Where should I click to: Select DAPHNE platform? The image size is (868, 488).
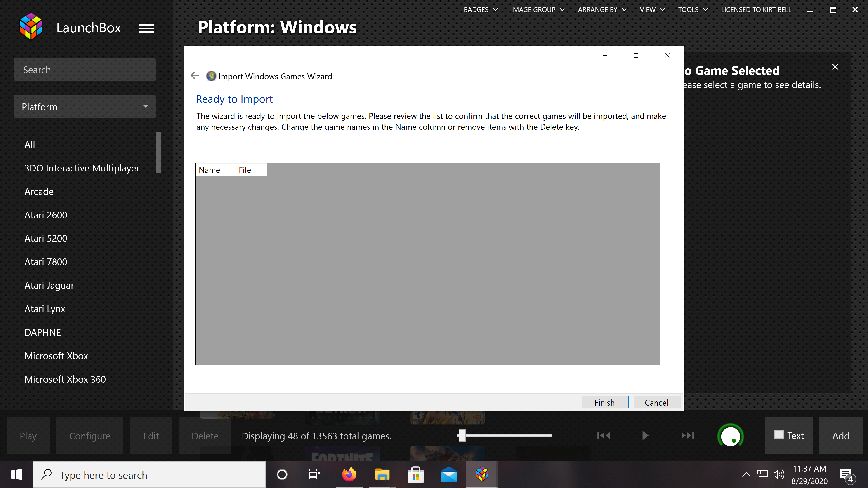click(x=43, y=332)
